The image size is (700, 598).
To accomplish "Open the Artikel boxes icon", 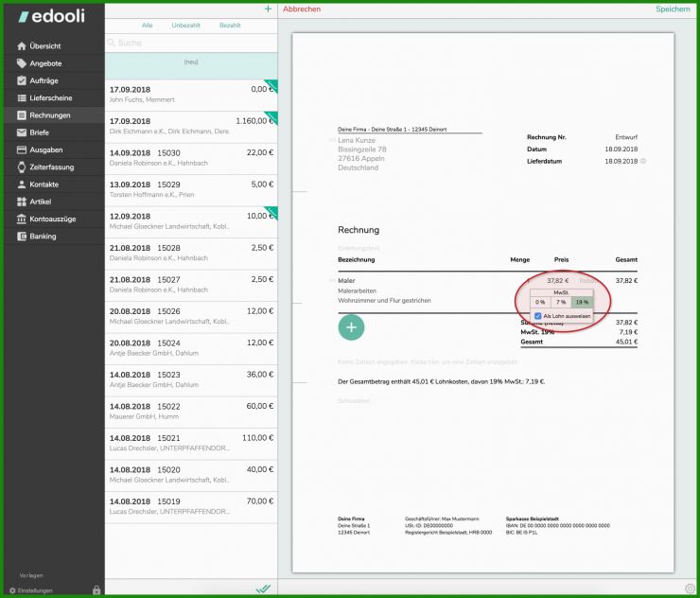I will (22, 202).
